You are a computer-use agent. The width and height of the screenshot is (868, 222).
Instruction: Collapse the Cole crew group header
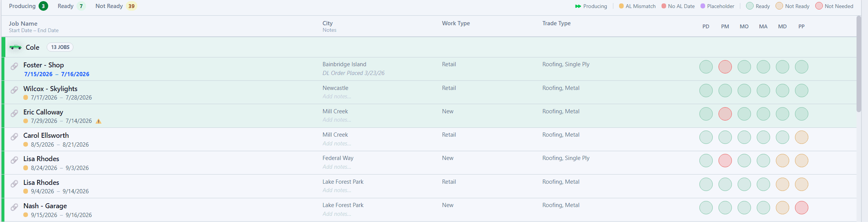click(429, 47)
